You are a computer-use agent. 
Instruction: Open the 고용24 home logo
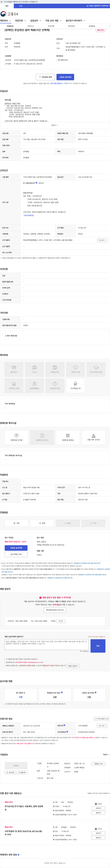[9, 14]
